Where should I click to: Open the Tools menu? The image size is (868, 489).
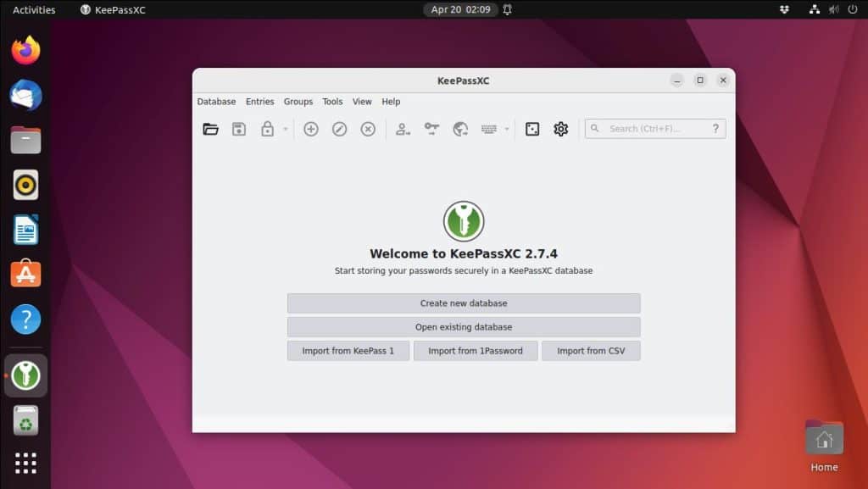332,101
